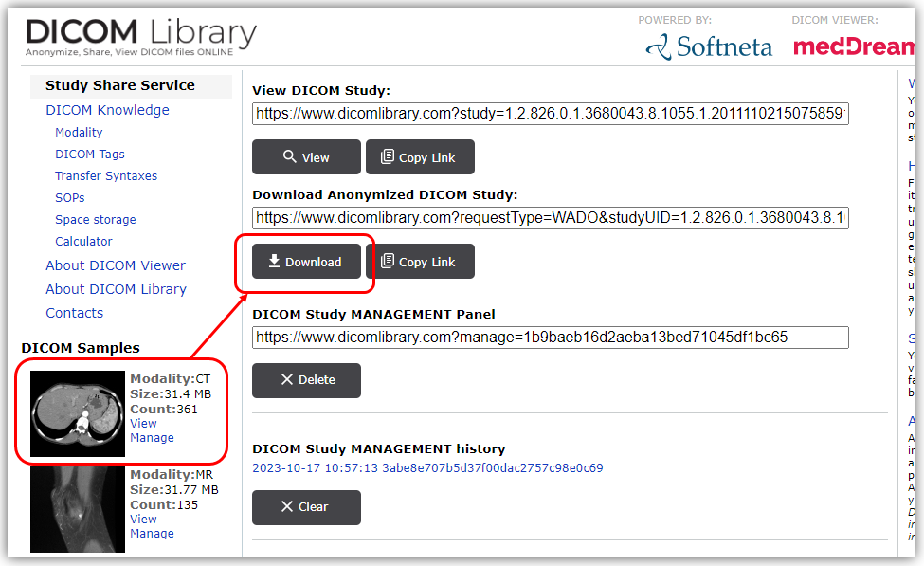This screenshot has width=924, height=566.
Task: Go to the Modality page
Action: point(79,133)
